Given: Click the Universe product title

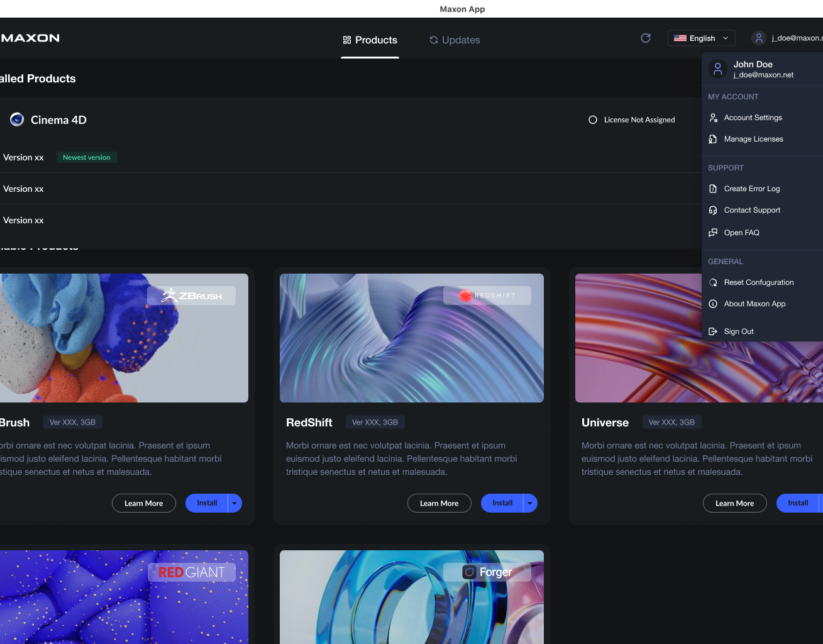Looking at the screenshot, I should [605, 423].
